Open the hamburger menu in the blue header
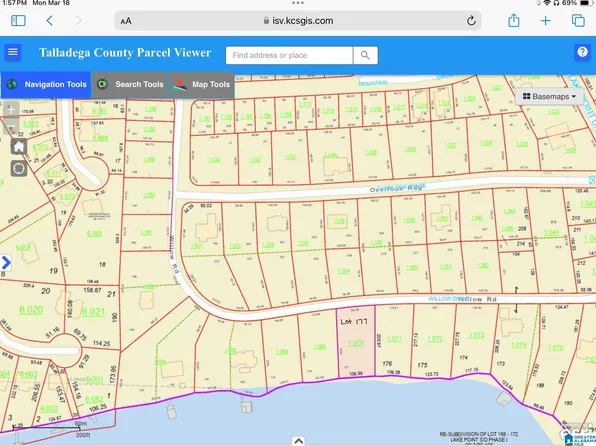The height and width of the screenshot is (446, 596). coord(13,52)
